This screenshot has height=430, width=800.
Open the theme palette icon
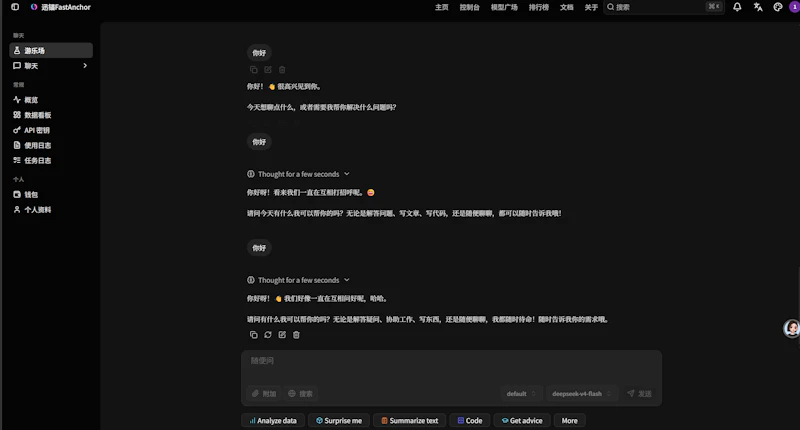[x=778, y=7]
